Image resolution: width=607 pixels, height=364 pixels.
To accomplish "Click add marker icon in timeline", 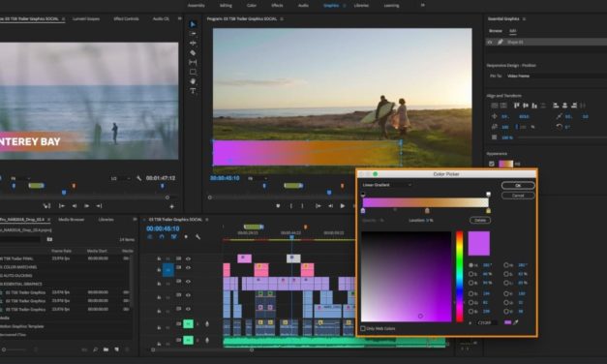I will [x=186, y=236].
